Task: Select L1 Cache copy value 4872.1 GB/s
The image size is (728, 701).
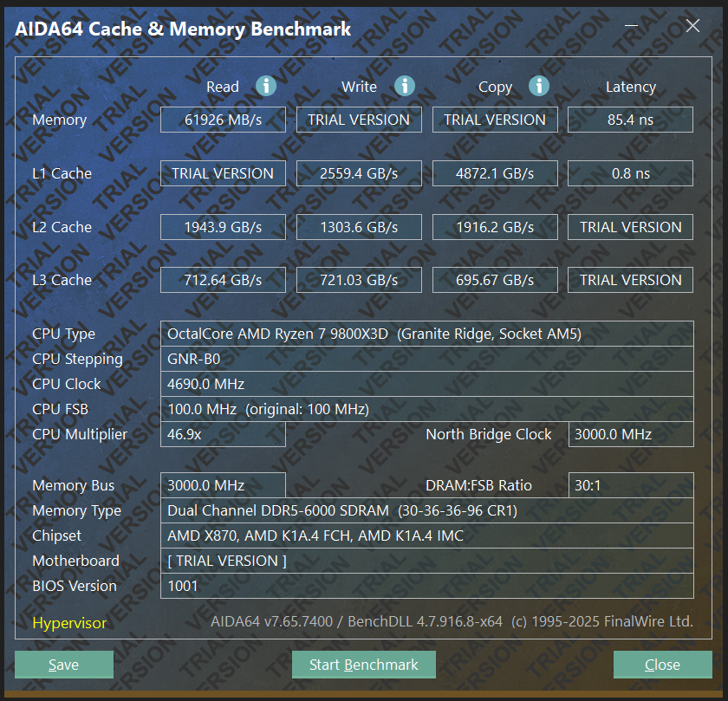Action: (495, 173)
